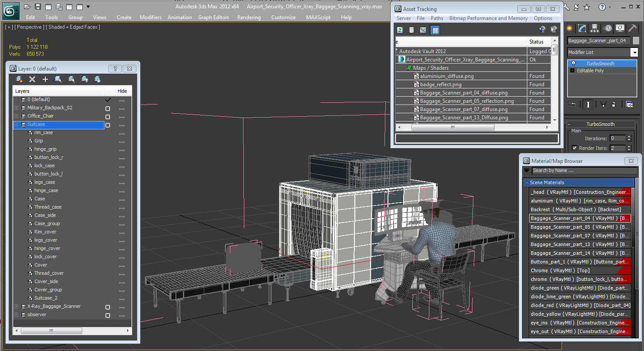
Task: Click the Open File folder icon
Action: point(27,7)
